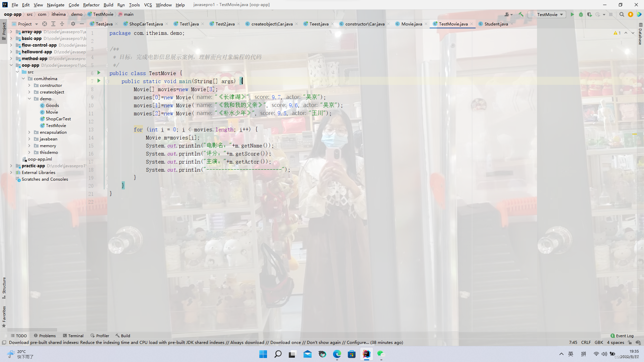Image resolution: width=644 pixels, height=362 pixels.
Task: Open Search Everywhere magnifier icon
Action: pyautogui.click(x=622, y=14)
